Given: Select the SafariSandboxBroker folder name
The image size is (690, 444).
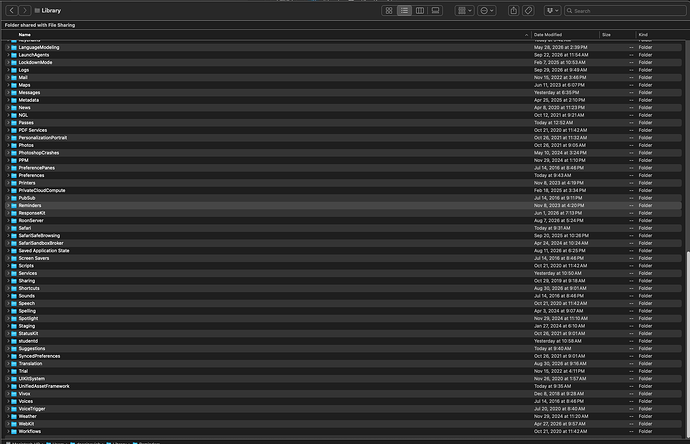Looking at the screenshot, I should click(41, 243).
